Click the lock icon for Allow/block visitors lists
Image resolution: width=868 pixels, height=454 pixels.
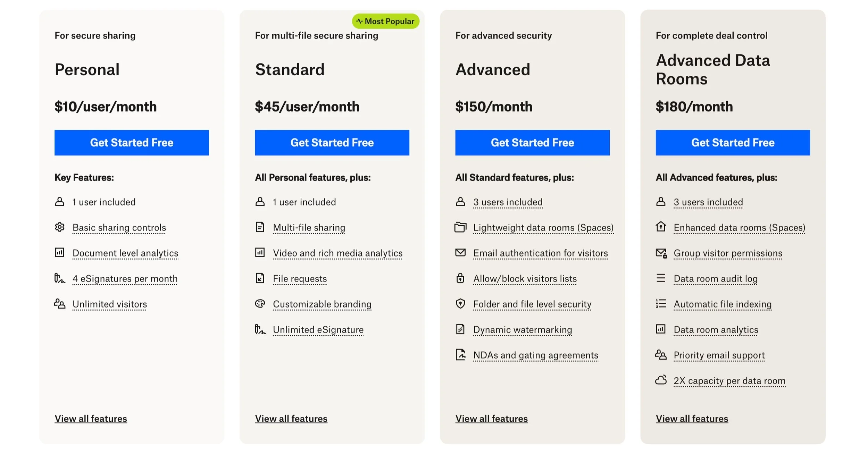(460, 278)
